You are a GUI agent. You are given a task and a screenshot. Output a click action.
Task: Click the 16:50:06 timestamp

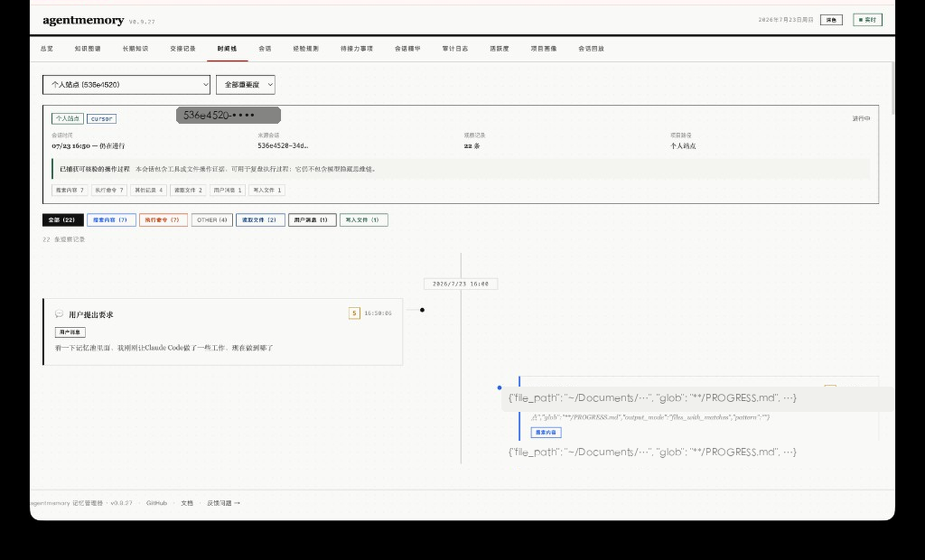378,313
